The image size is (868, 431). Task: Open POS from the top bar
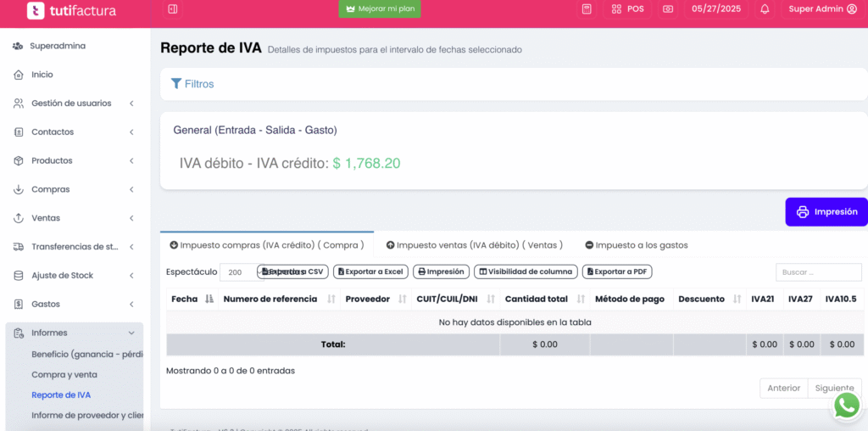click(x=628, y=9)
